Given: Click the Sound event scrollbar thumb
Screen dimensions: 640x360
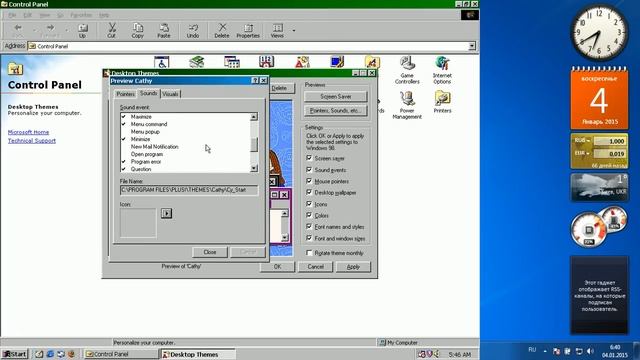Looking at the screenshot, I should [x=254, y=144].
